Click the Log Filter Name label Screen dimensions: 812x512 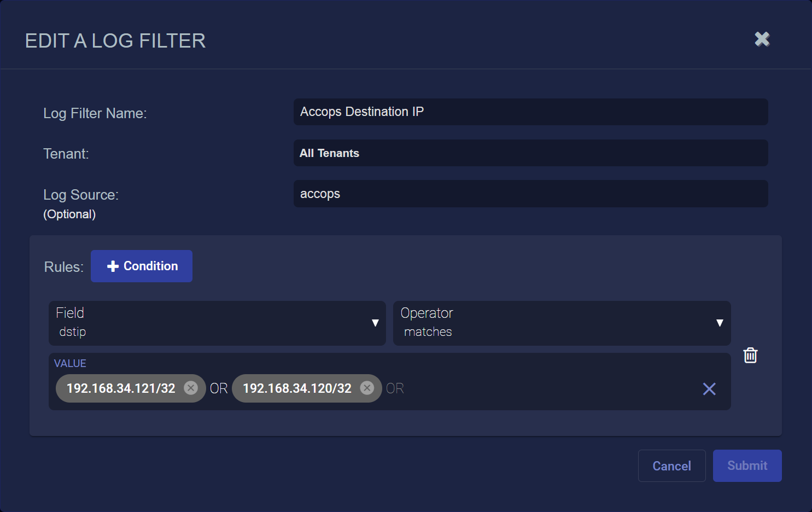point(95,113)
